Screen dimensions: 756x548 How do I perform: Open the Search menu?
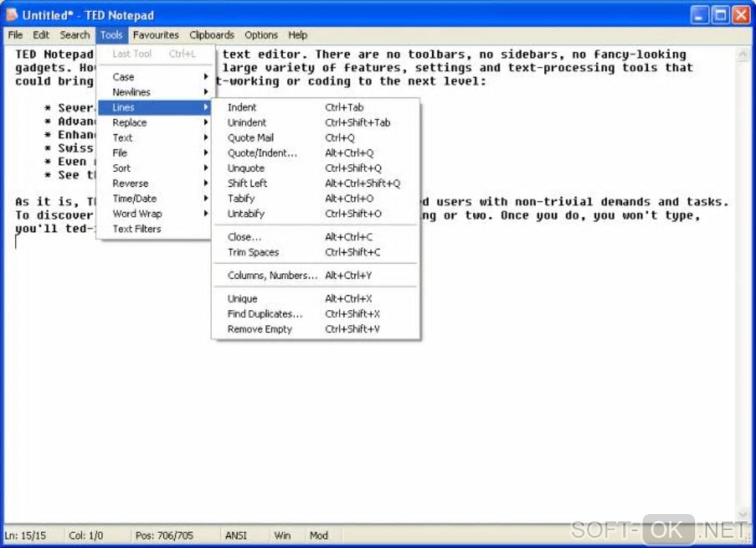pyautogui.click(x=75, y=35)
